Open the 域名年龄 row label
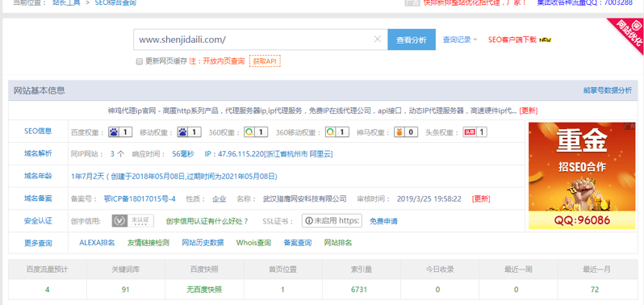This screenshot has height=305, width=644. 38,176
